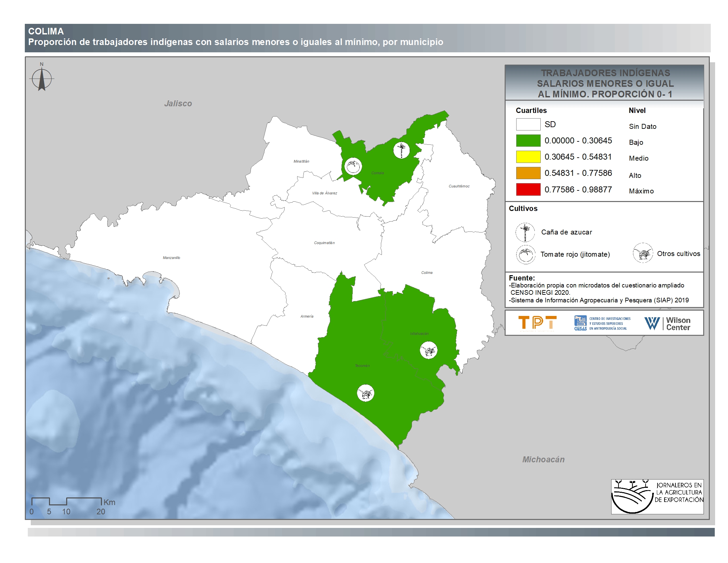The height and width of the screenshot is (563, 728).
Task: Click the kilometer scale bar
Action: click(67, 501)
